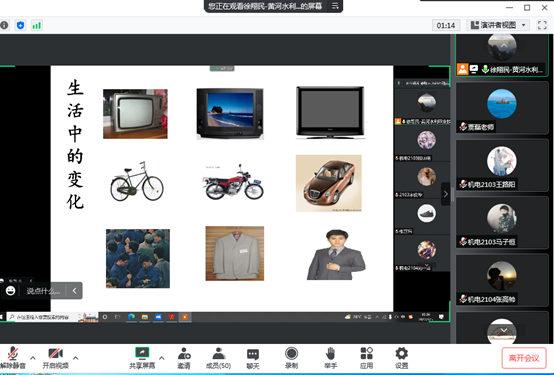Show later participant tiles with down chevron
554x375 pixels.
tap(504, 330)
